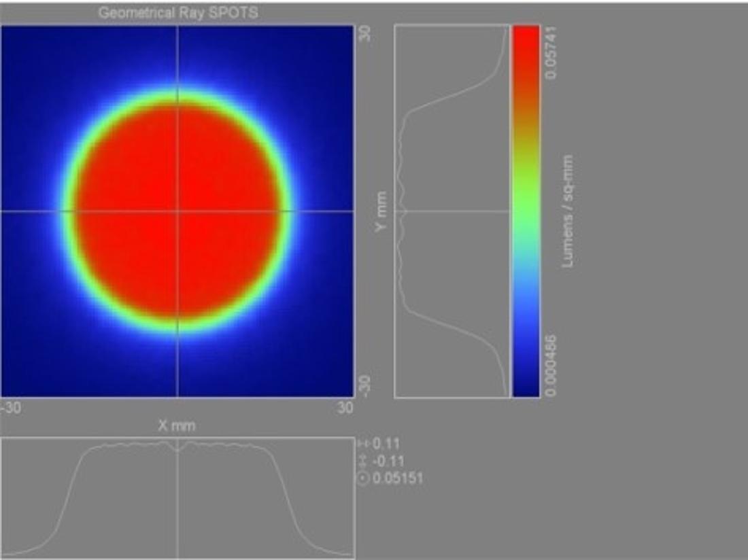748x560 pixels.
Task: Click the 'Lumens / sq-mm' scale label
Action: [566, 211]
